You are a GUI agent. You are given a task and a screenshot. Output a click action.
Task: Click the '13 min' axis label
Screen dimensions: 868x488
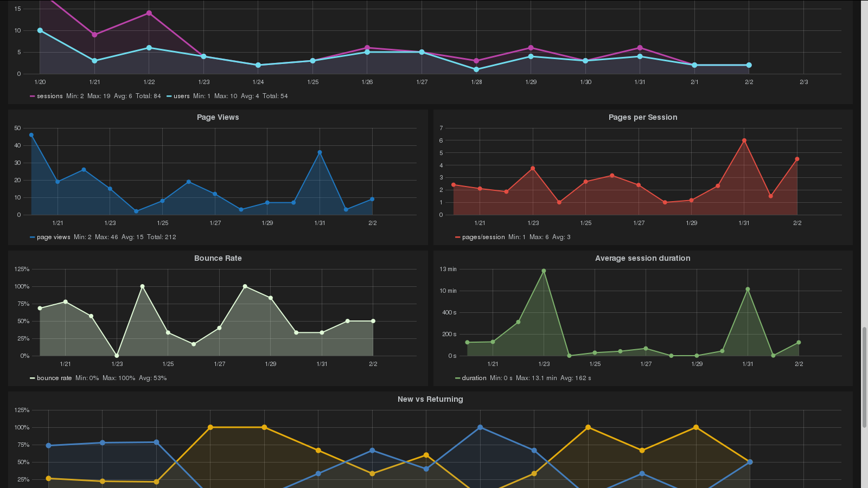pyautogui.click(x=448, y=269)
